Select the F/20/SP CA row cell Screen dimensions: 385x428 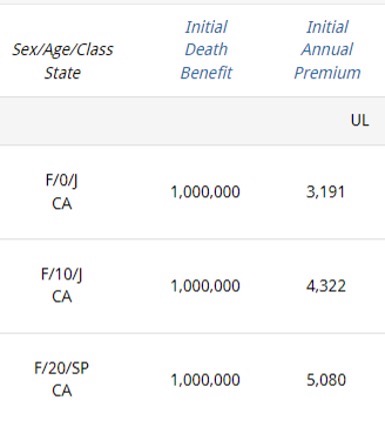[x=62, y=379]
